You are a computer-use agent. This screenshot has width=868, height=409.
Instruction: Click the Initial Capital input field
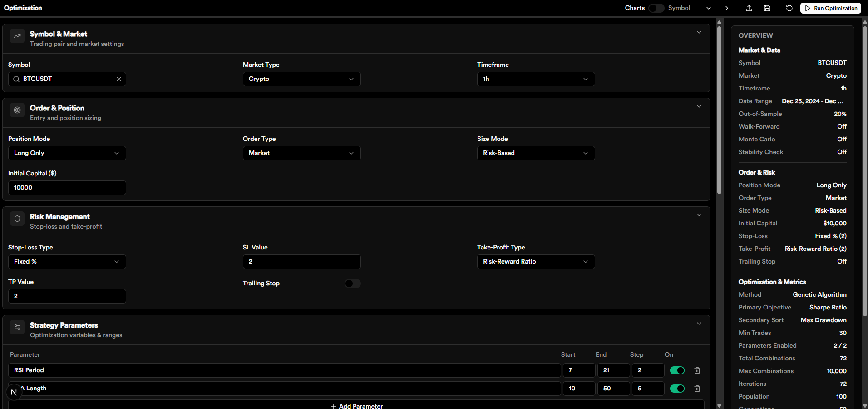[67, 188]
